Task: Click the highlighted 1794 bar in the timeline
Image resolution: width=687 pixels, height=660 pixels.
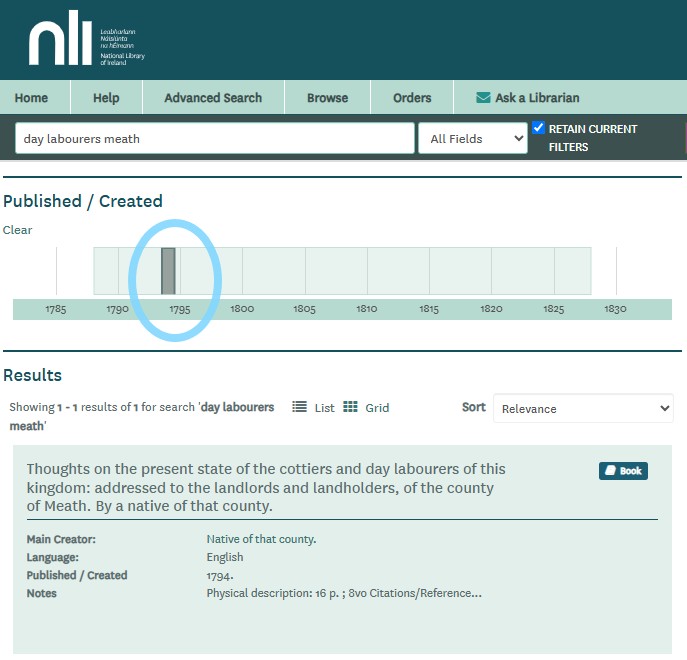Action: (x=169, y=271)
